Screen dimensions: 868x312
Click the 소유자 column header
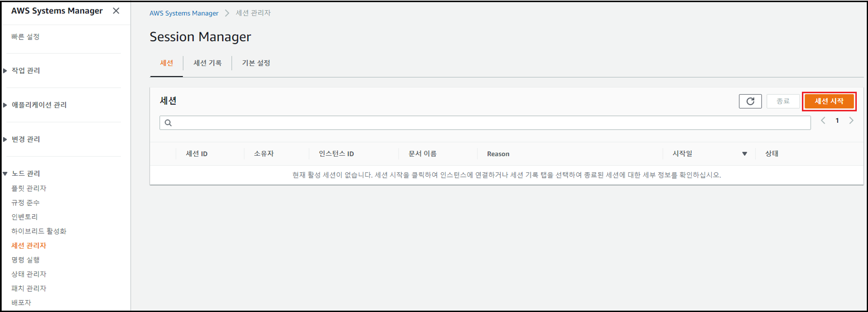[x=264, y=154]
